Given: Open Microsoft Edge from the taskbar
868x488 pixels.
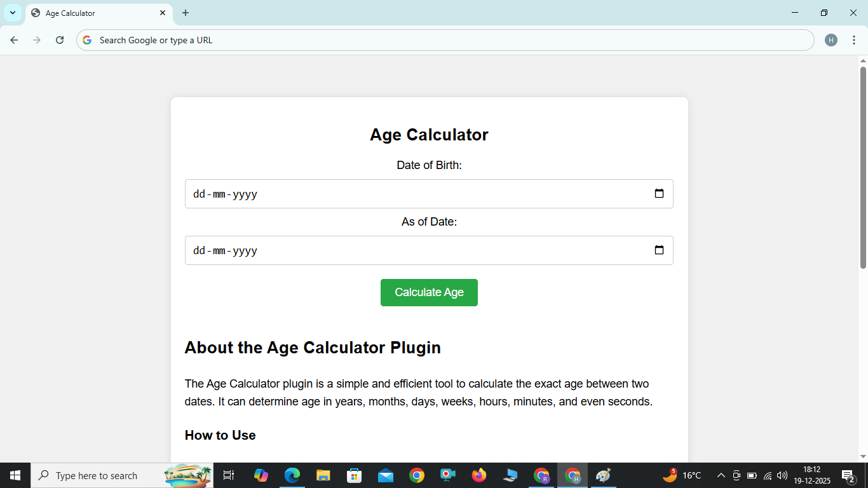Looking at the screenshot, I should pos(292,475).
